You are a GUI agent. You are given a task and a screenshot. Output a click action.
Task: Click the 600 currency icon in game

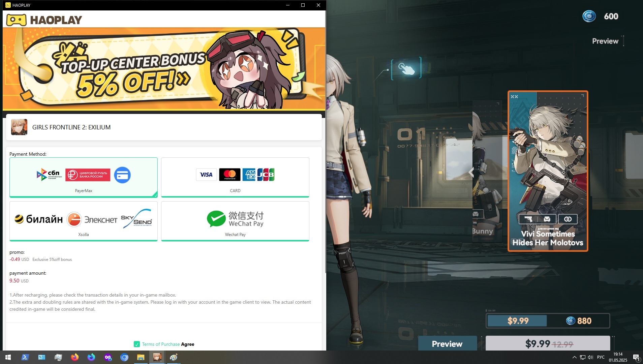589,16
